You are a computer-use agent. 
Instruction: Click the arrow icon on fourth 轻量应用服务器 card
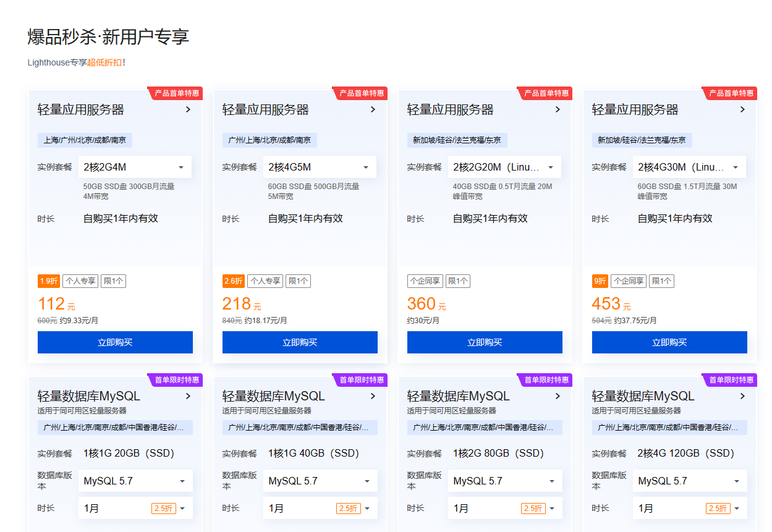743,109
